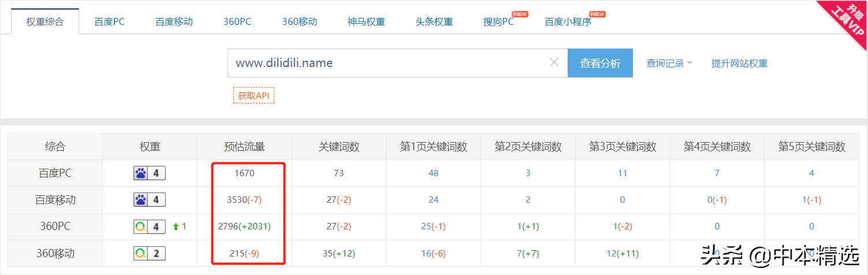Click 360PC page 3 keywords 1(-2)
The width and height of the screenshot is (868, 275).
click(622, 226)
